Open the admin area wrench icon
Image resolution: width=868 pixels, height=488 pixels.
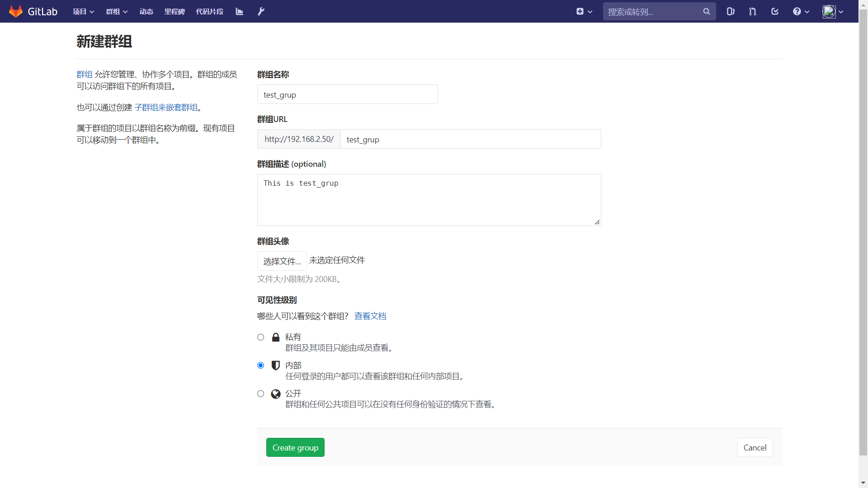(x=261, y=11)
